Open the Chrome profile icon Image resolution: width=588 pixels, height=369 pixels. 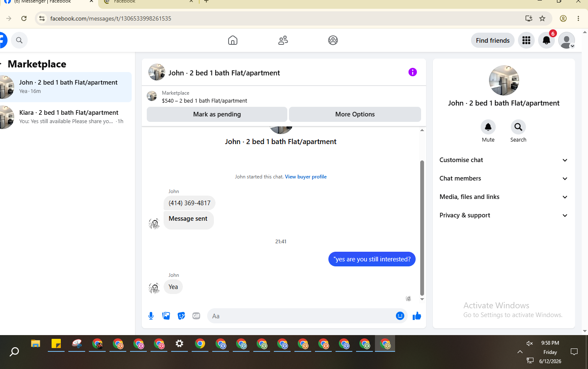tap(563, 18)
